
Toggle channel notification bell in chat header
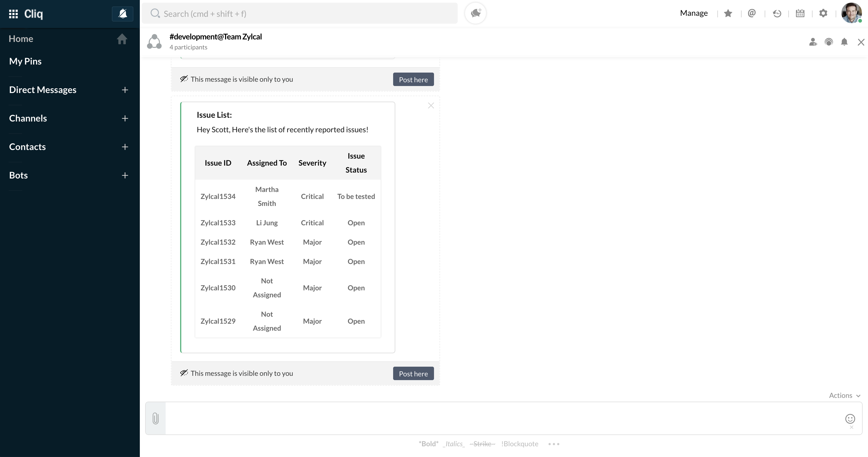point(844,42)
